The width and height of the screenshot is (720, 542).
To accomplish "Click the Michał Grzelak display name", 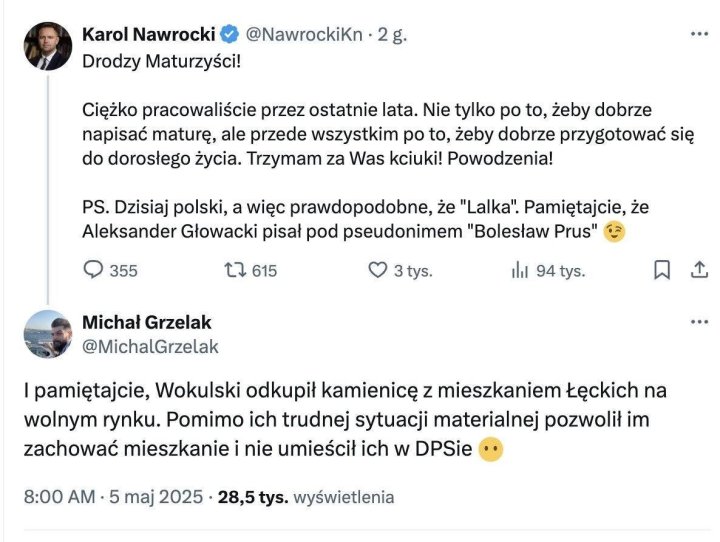I will pyautogui.click(x=146, y=322).
